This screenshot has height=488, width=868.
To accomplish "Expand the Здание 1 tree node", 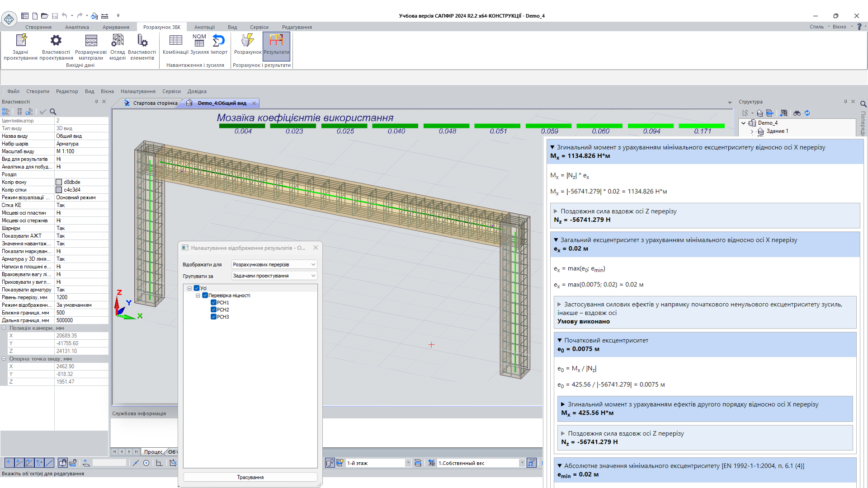I will pyautogui.click(x=752, y=131).
